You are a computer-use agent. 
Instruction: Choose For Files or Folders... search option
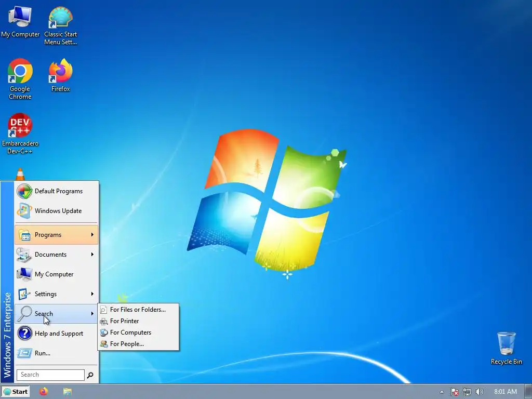pos(138,310)
